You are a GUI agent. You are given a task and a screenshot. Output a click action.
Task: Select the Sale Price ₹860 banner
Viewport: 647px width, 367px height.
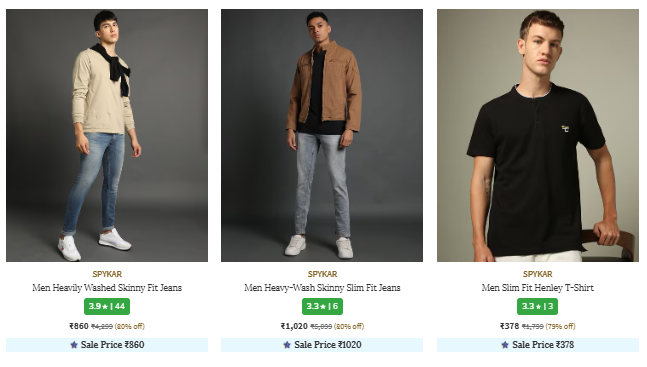pyautogui.click(x=107, y=345)
